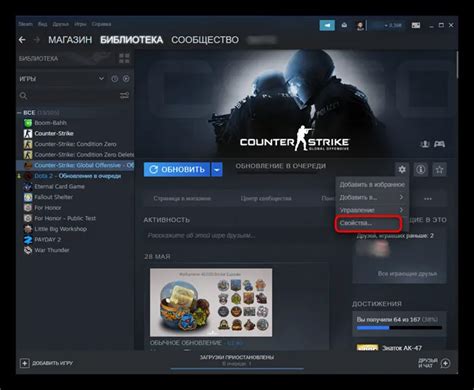Select War Thunder icon in library

[28, 250]
